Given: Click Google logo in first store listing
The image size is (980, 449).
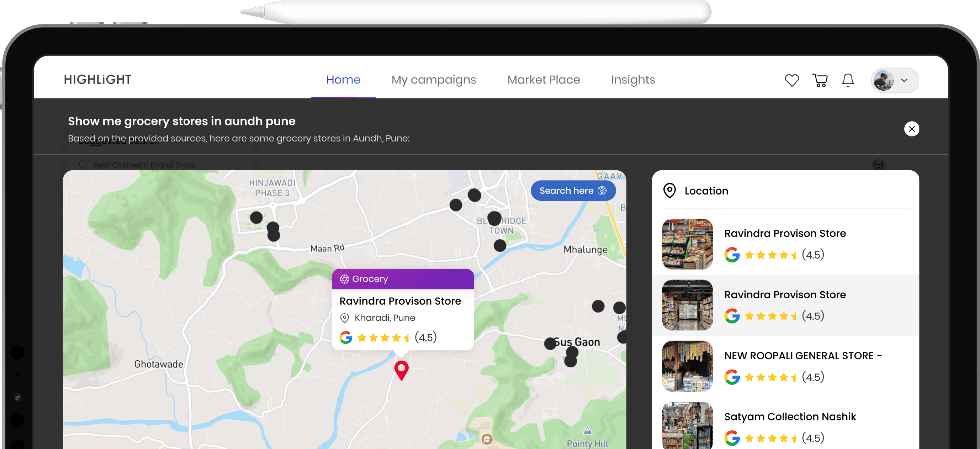Looking at the screenshot, I should pyautogui.click(x=732, y=255).
